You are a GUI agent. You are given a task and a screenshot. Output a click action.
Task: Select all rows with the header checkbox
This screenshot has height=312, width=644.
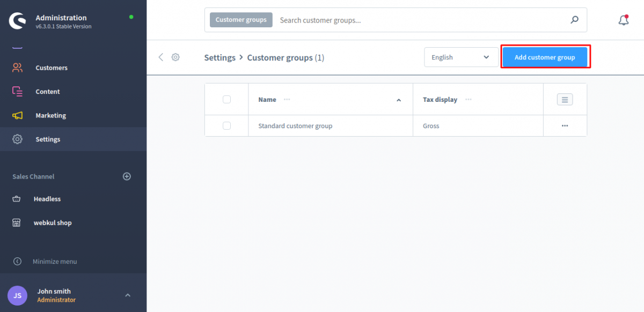(x=226, y=99)
